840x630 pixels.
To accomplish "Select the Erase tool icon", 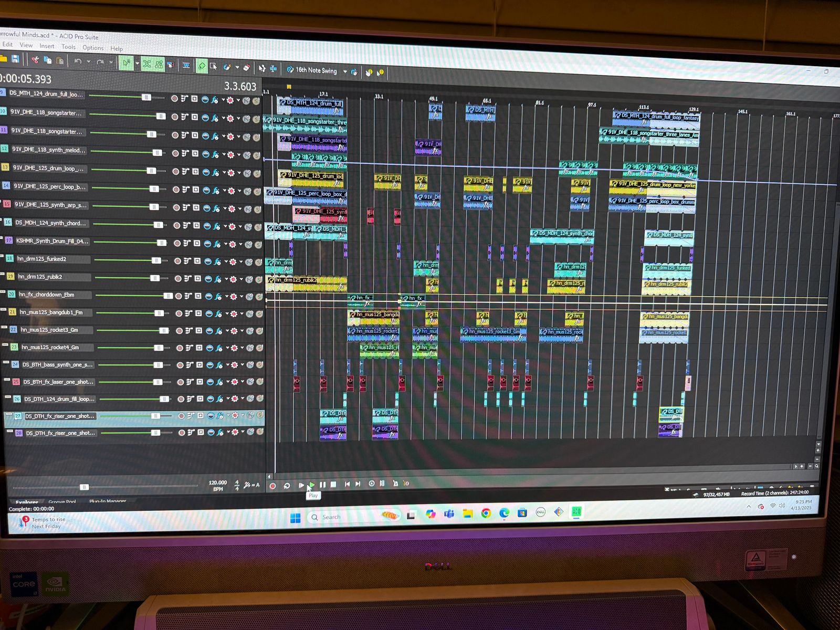I will pos(246,68).
